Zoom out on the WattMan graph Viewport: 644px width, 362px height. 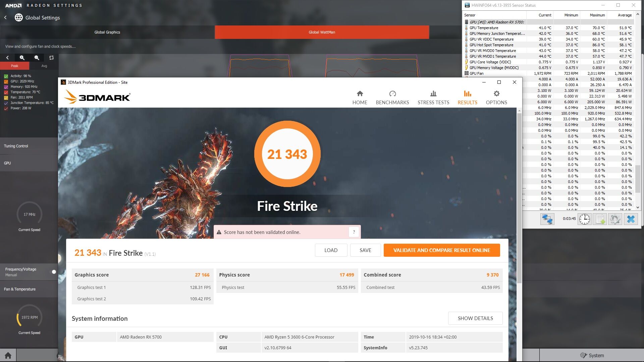[x=37, y=58]
